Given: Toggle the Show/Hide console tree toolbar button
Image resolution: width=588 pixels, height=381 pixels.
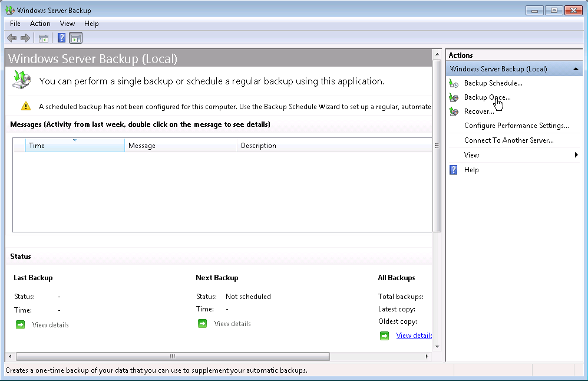Looking at the screenshot, I should 44,38.
